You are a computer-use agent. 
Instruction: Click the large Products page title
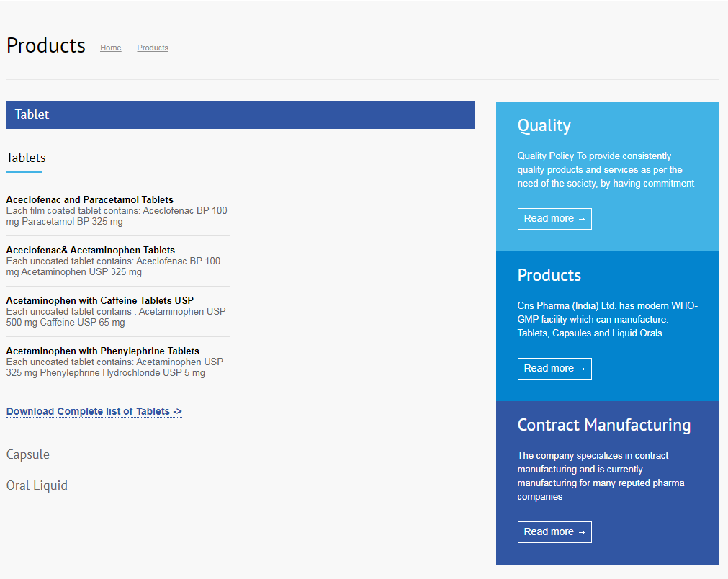46,45
